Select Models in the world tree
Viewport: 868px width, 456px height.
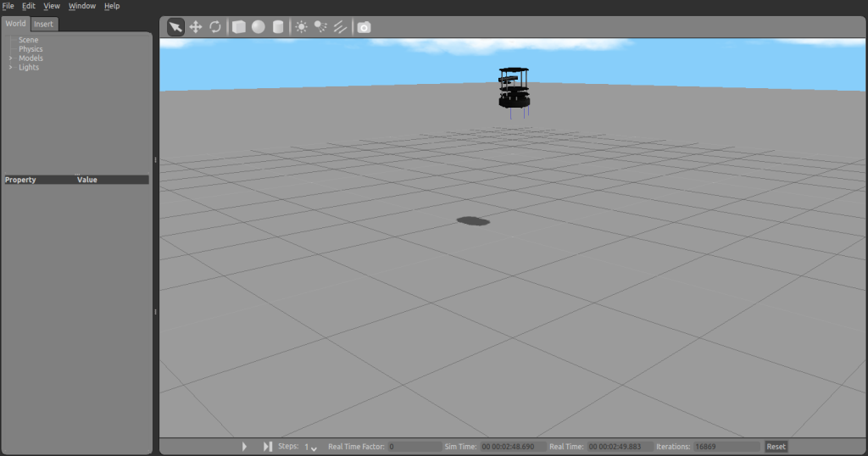[x=31, y=58]
